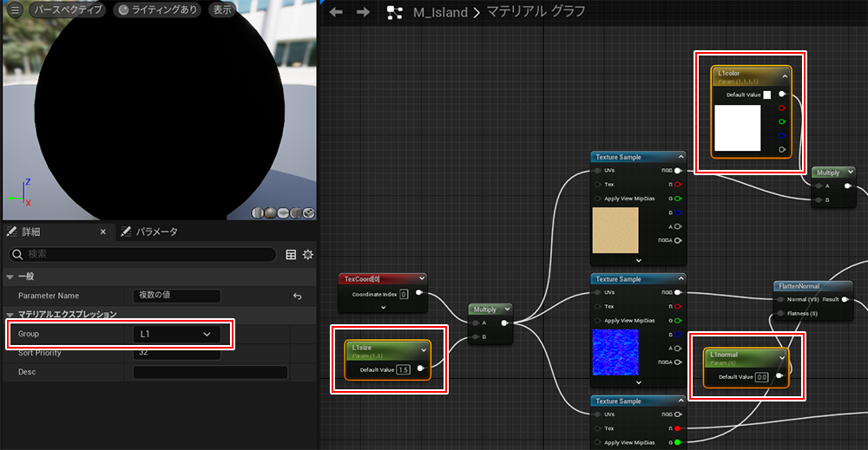
Task: Open the viewport hamburger menu
Action: pyautogui.click(x=15, y=10)
